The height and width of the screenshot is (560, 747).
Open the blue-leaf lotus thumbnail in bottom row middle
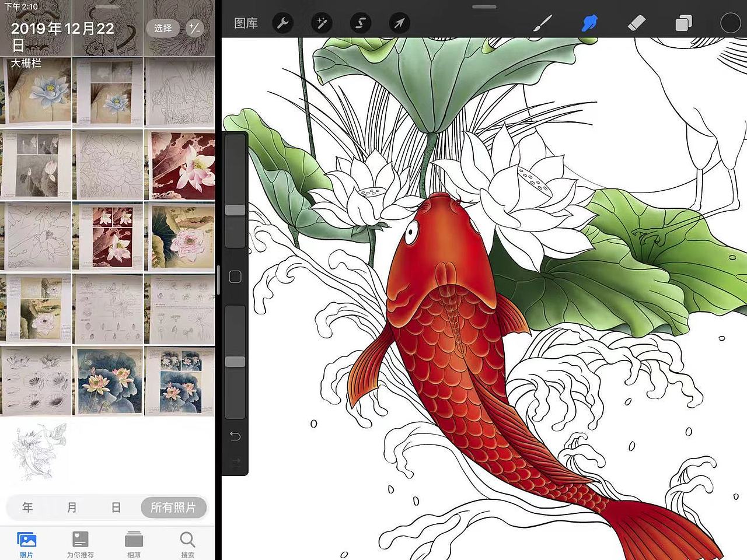coord(108,381)
